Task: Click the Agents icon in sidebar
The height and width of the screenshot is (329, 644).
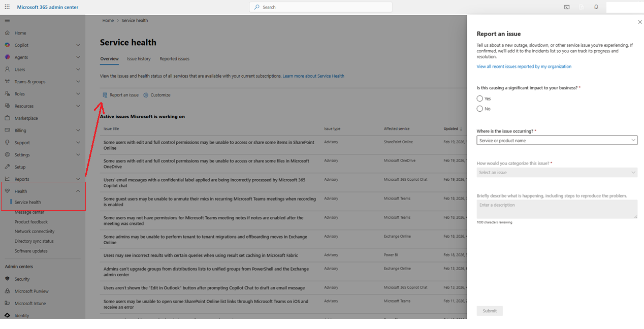Action: [7, 57]
